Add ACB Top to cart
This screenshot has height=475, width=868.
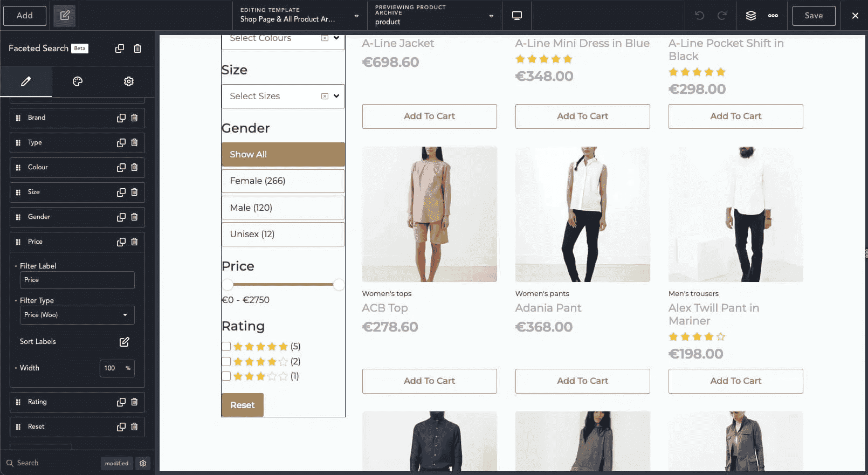click(x=430, y=381)
